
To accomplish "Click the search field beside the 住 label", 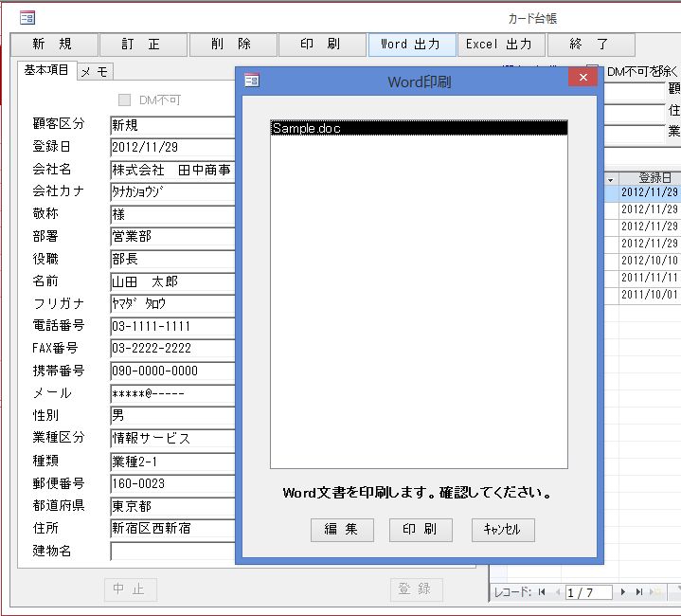I will click(x=635, y=112).
